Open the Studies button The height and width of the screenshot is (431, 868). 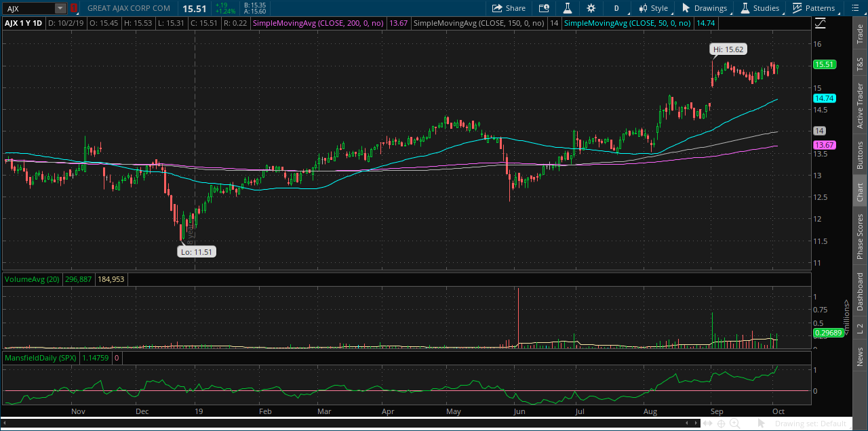click(759, 8)
